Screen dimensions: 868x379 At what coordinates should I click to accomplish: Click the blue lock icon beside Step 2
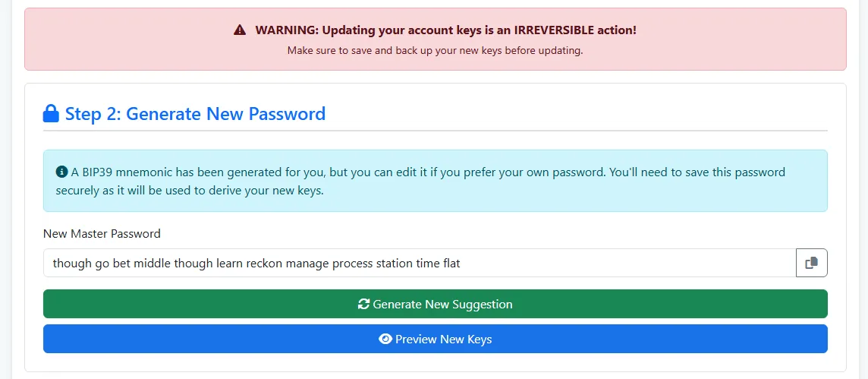51,114
